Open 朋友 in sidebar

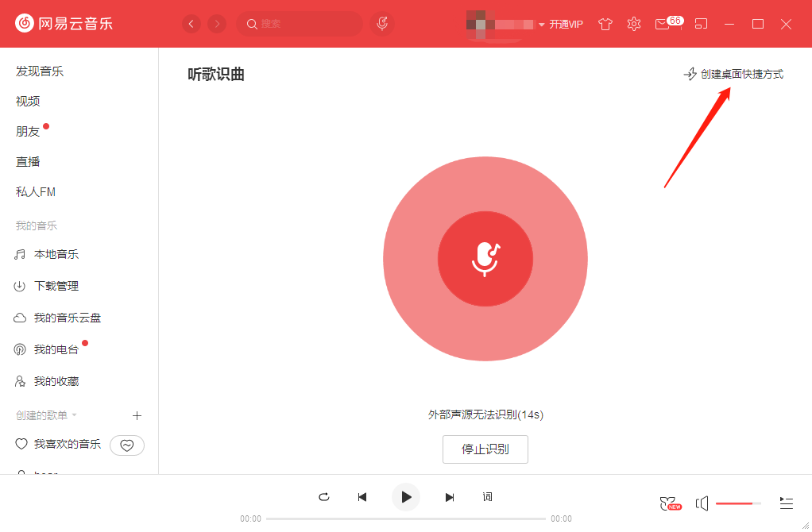(x=28, y=132)
